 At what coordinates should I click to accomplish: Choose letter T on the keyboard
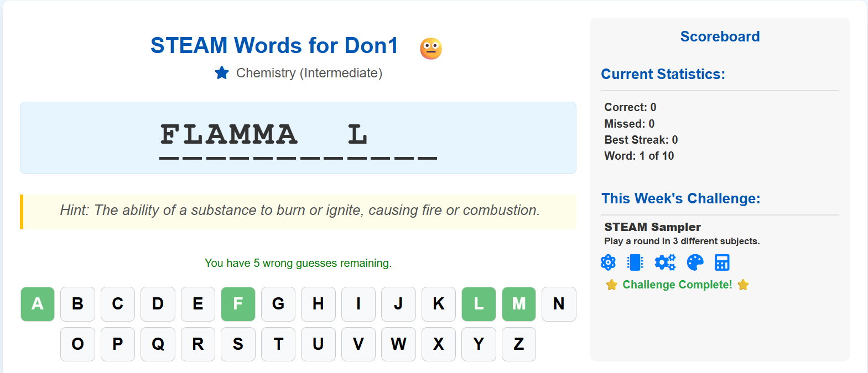point(278,344)
